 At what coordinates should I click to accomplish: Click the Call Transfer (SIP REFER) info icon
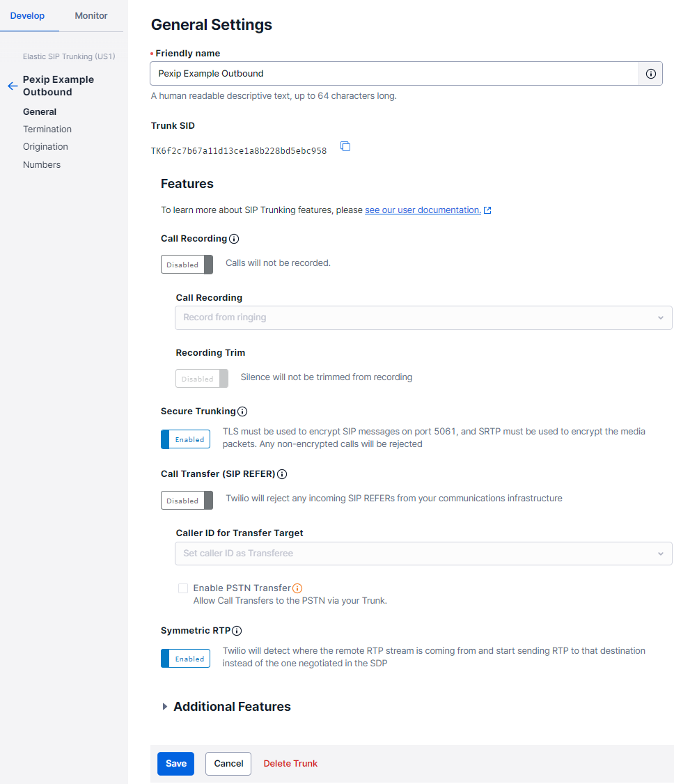pos(282,474)
